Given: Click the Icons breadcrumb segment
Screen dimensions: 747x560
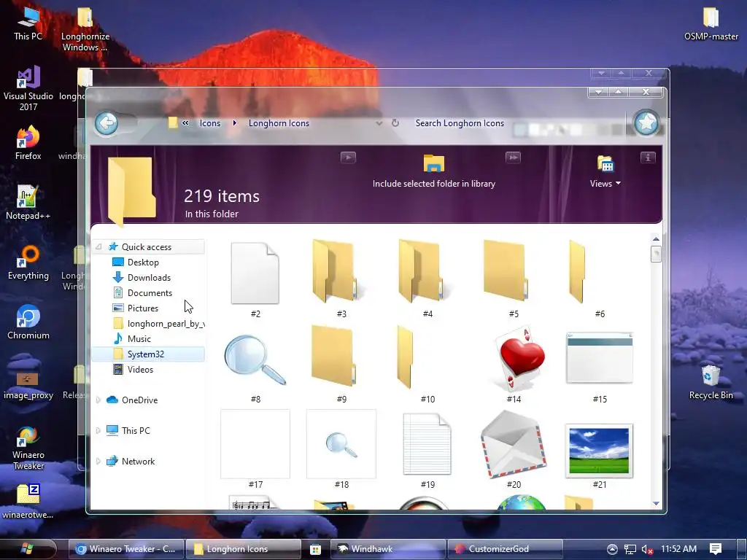Looking at the screenshot, I should coord(209,123).
